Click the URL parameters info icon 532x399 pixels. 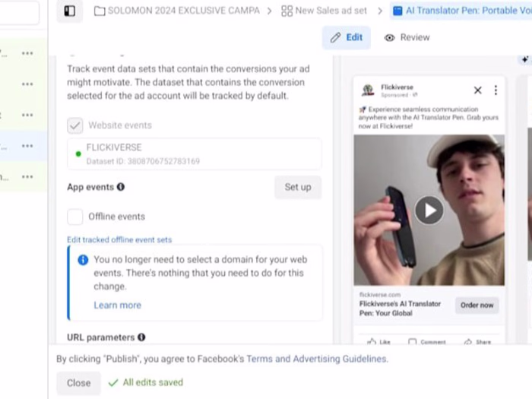tap(141, 337)
